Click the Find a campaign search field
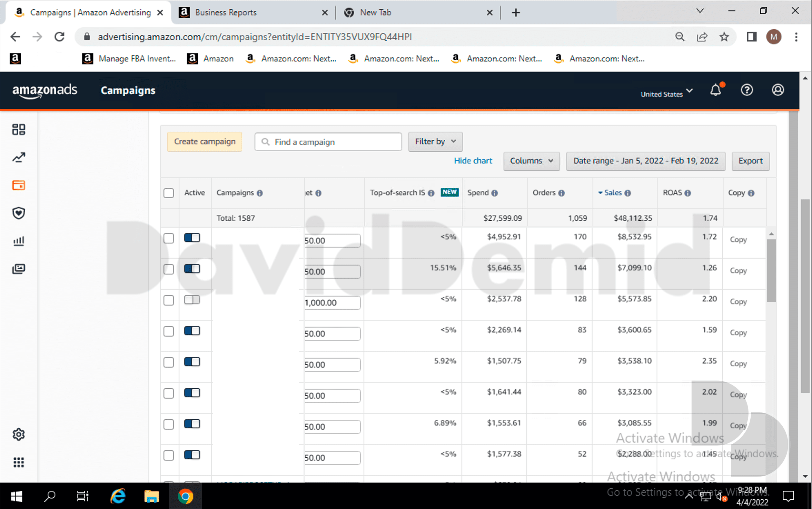Screen dimensions: 812x509 tap(328, 142)
